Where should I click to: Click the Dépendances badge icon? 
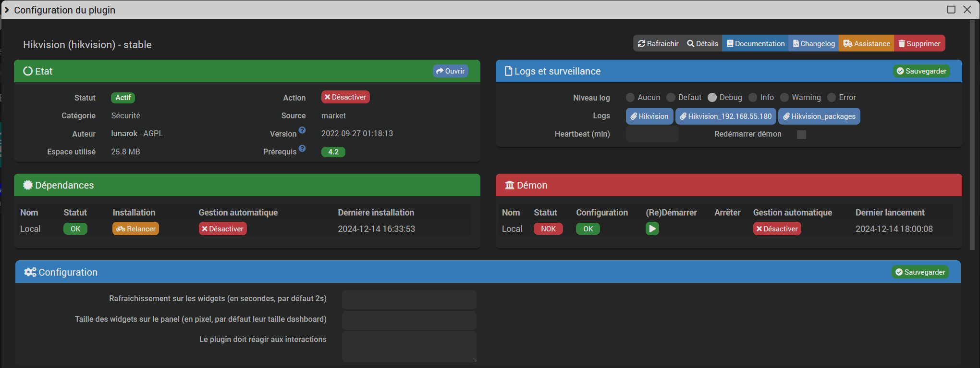28,185
